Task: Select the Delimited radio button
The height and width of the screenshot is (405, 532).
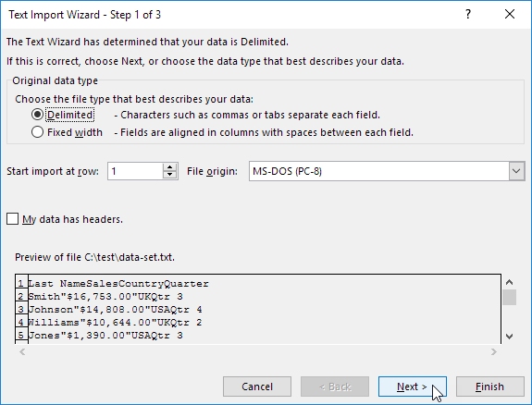Action: point(37,115)
